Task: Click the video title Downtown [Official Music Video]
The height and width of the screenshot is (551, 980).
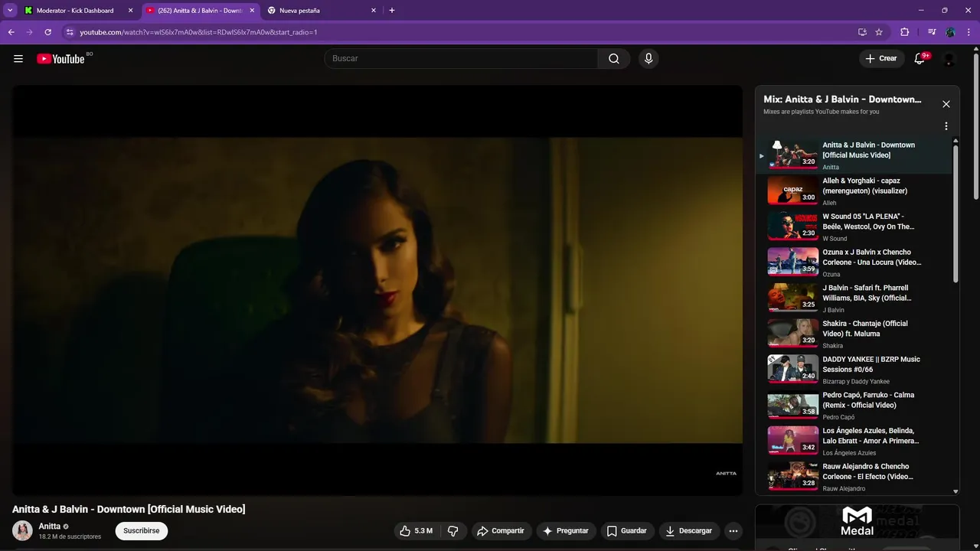Action: click(129, 509)
